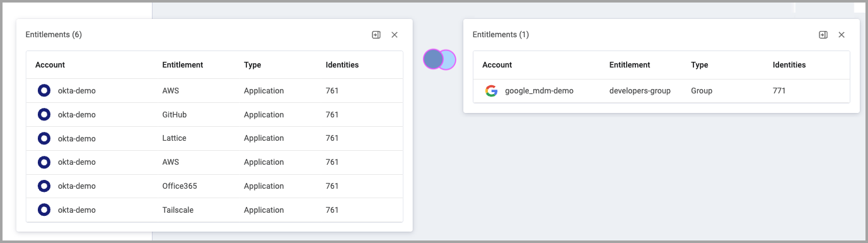
Task: Close the Entitlements (6) panel
Action: (395, 35)
